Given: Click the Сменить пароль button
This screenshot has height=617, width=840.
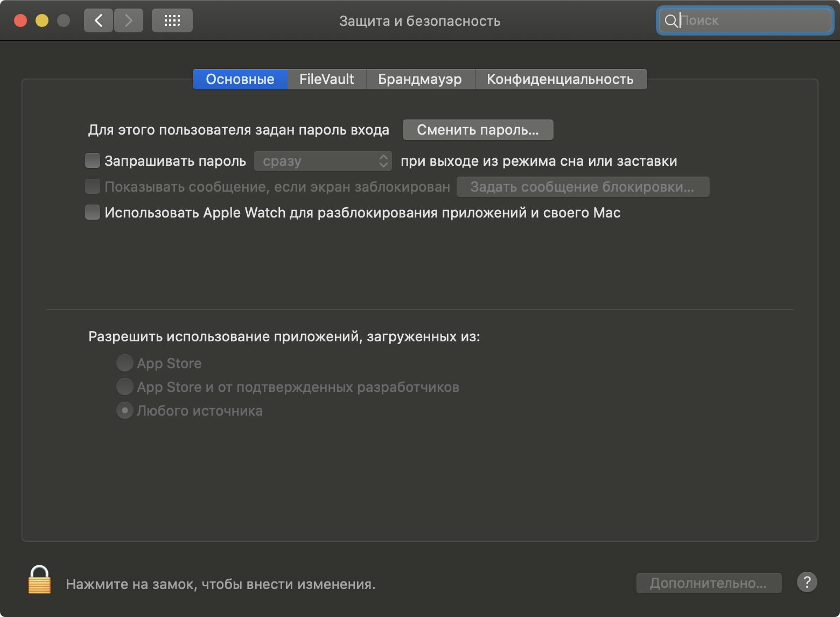Looking at the screenshot, I should (x=478, y=130).
